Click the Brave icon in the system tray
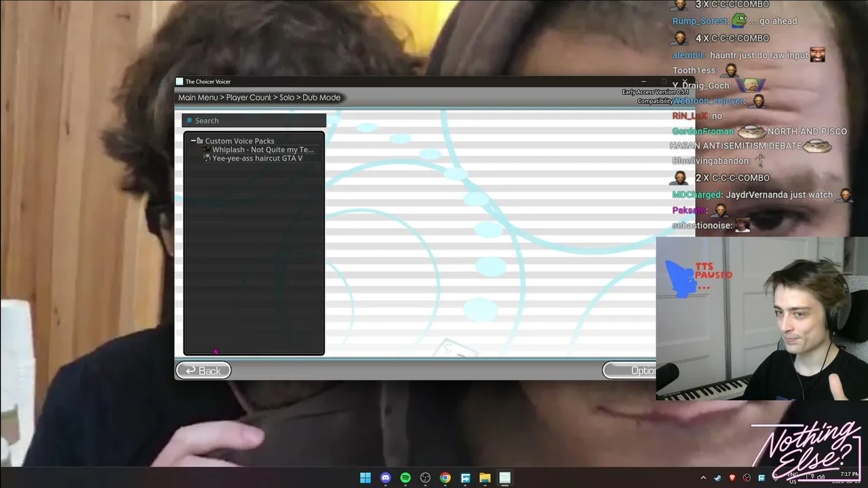The height and width of the screenshot is (488, 868). click(732, 478)
